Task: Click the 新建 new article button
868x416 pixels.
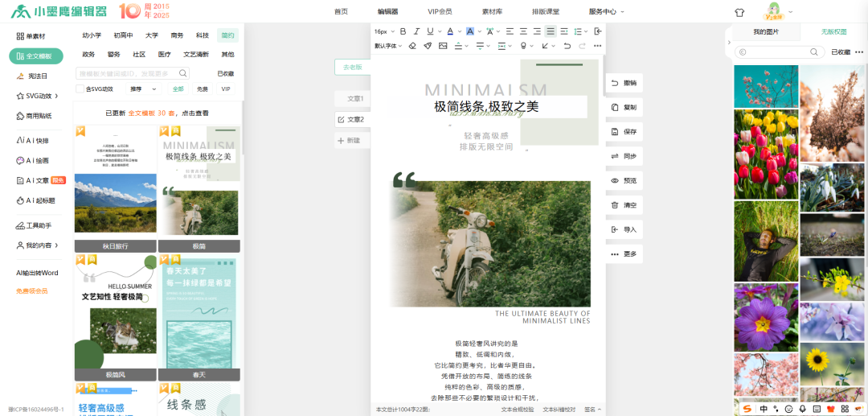Action: point(353,141)
